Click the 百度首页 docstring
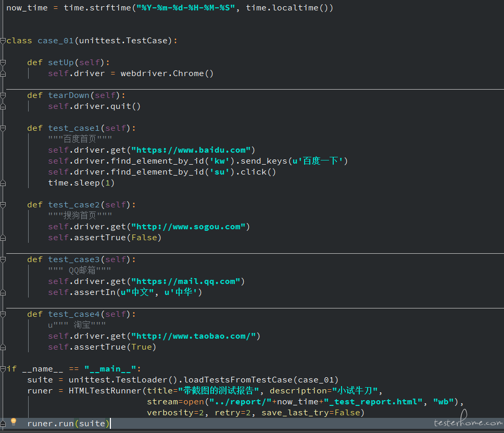The image size is (504, 433). [x=80, y=139]
